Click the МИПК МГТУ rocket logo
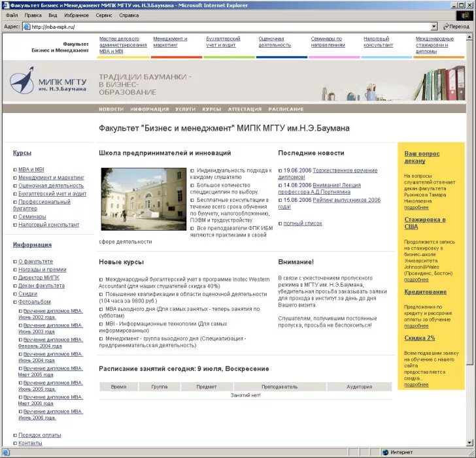The width and height of the screenshot is (476, 458). pos(22,80)
